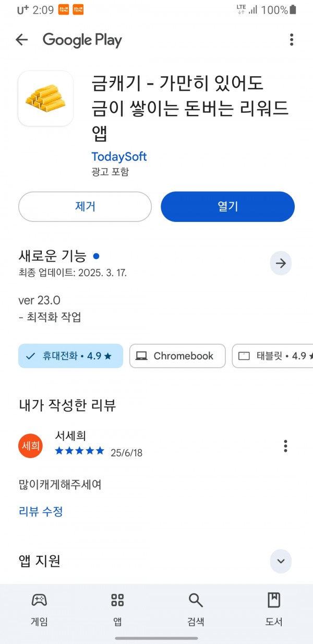Select the 태블릿 rating chip
The height and width of the screenshot is (644, 313).
point(272,356)
